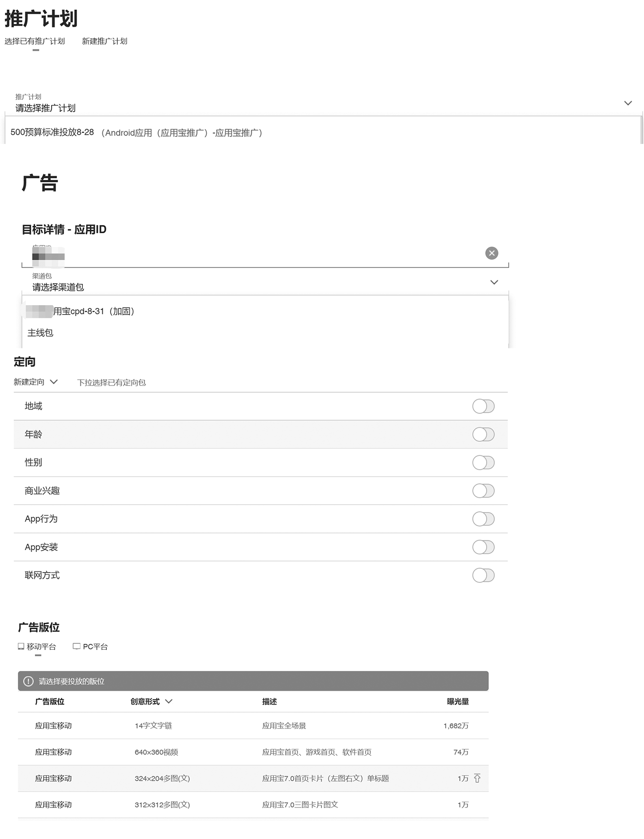
Task: Click the mobile device icon beside 移动平台
Action: 21,646
